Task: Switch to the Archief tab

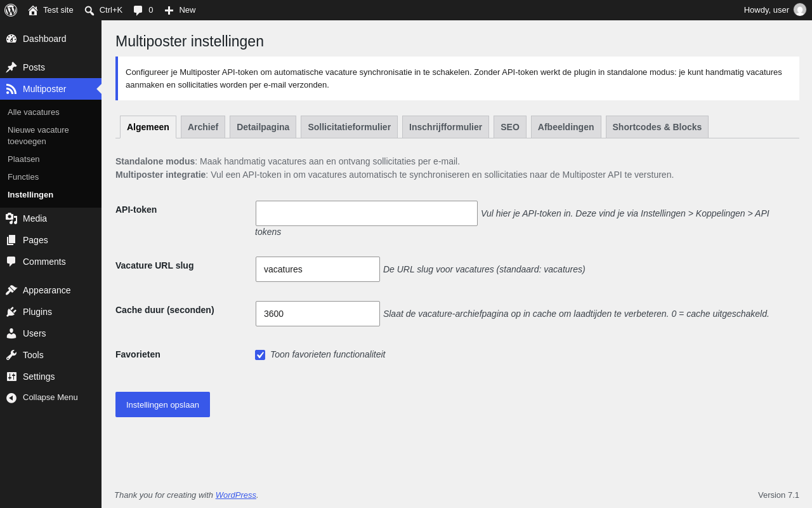Action: [203, 127]
